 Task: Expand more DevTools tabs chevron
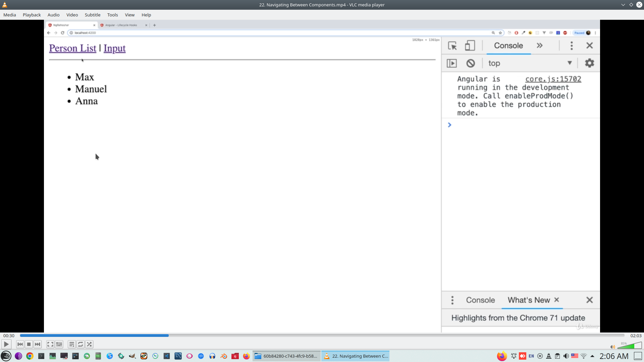click(539, 46)
